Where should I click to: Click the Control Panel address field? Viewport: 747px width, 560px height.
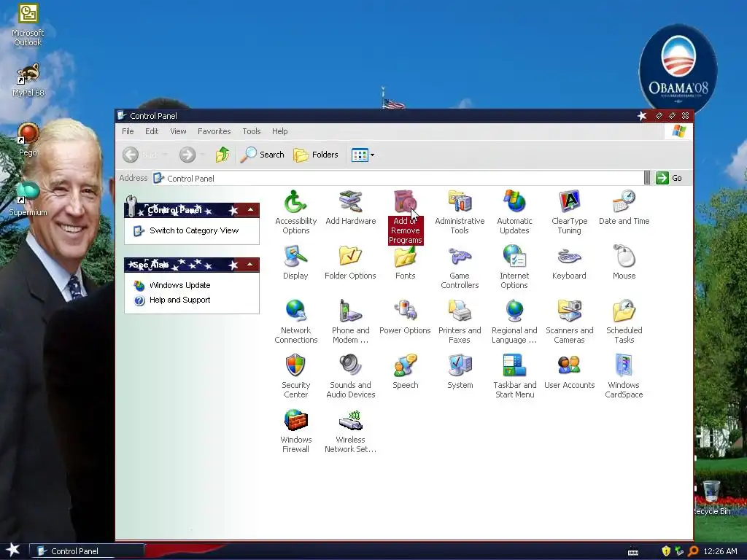pyautogui.click(x=398, y=178)
